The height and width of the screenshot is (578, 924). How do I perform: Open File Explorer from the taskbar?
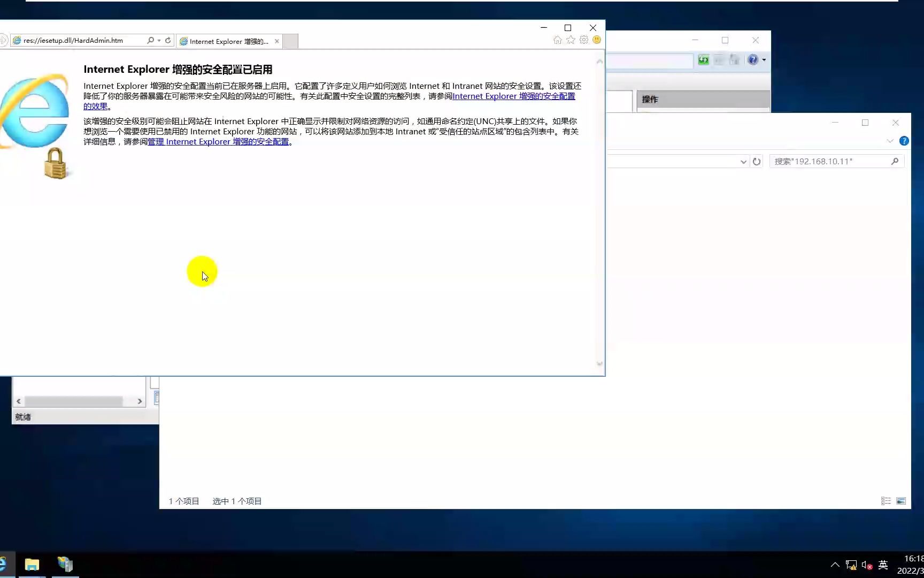point(32,565)
